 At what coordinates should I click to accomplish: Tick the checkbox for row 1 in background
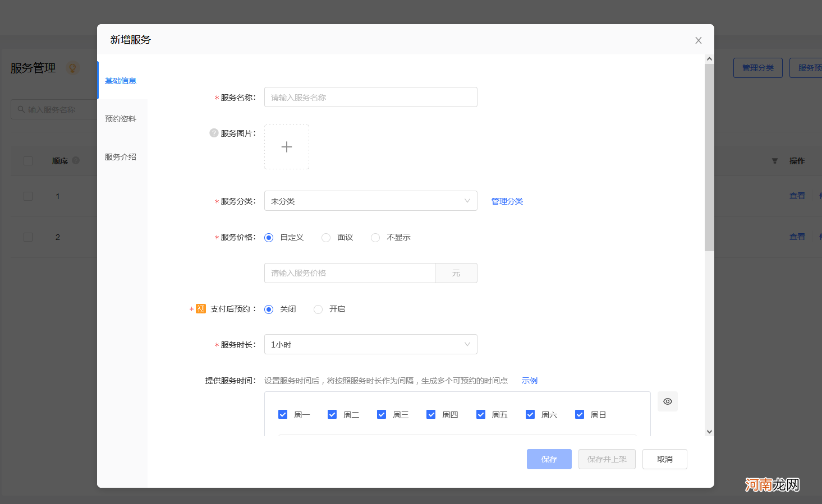[x=28, y=196]
